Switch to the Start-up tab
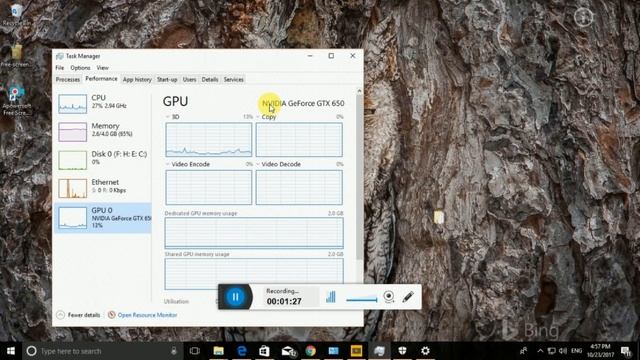The width and height of the screenshot is (640, 360). (167, 80)
